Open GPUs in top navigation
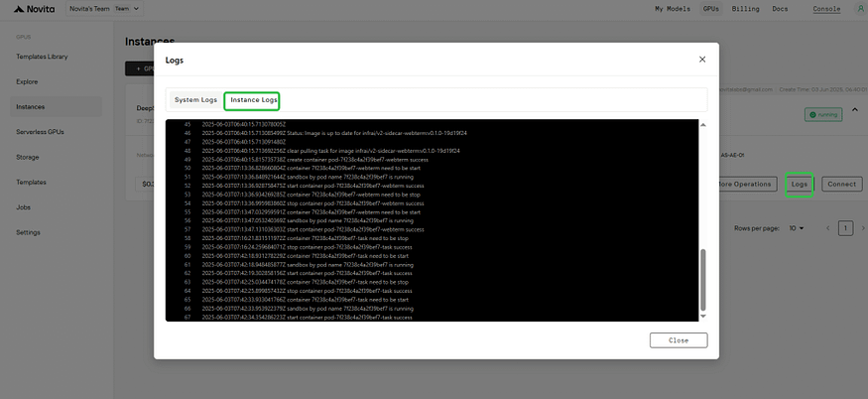Screen dimensions: 868x399 tap(711, 9)
